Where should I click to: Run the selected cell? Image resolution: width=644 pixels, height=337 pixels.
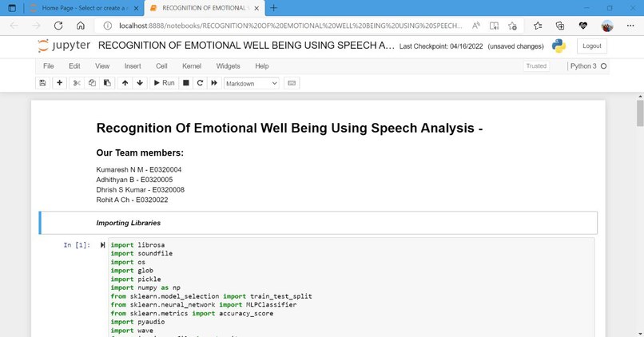165,83
